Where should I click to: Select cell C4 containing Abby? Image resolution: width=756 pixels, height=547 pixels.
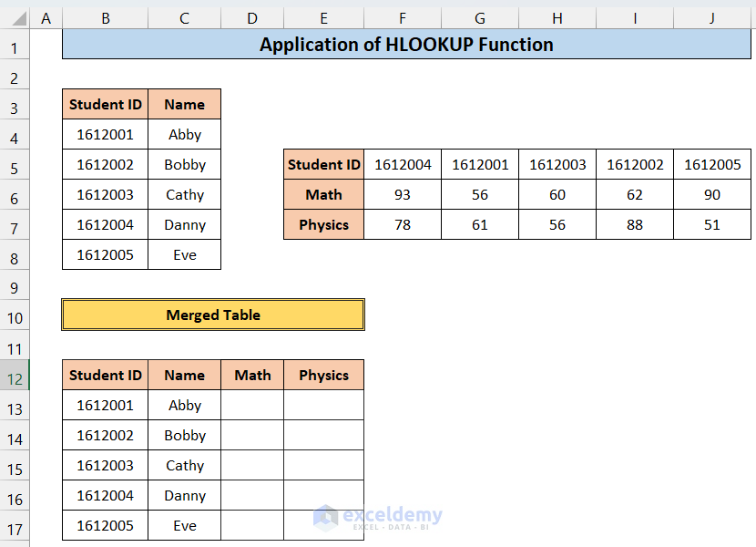click(184, 134)
